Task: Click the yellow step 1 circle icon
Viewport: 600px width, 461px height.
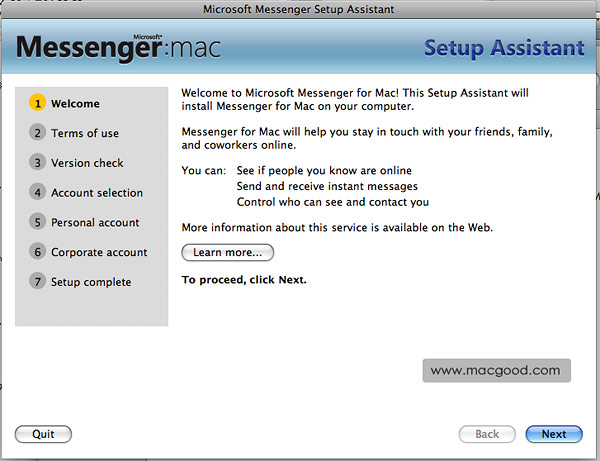Action: [x=38, y=103]
